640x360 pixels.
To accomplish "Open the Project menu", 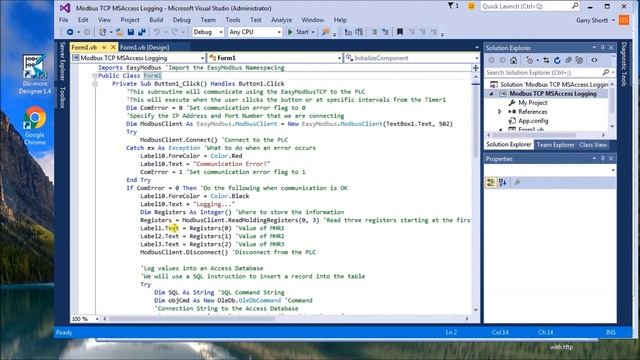I will point(130,20).
